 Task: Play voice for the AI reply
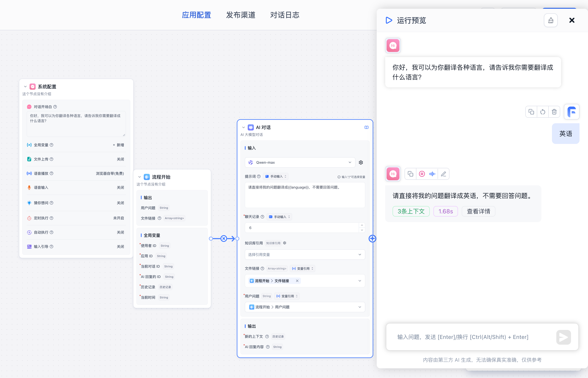432,174
